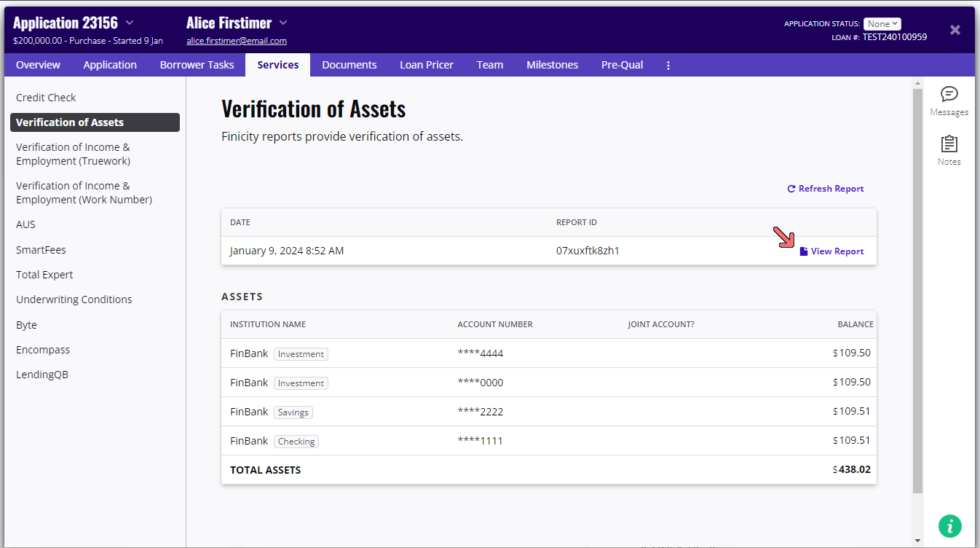
Task: Open the Notes clipboard icon
Action: [x=949, y=144]
